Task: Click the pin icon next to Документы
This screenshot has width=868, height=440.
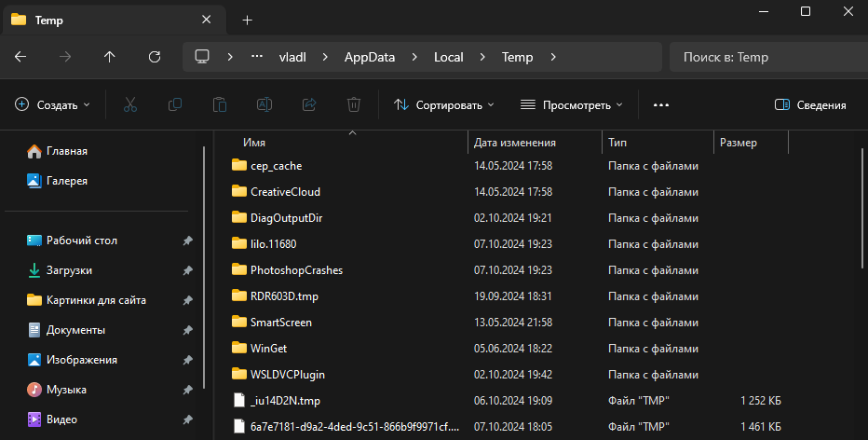Action: click(187, 330)
